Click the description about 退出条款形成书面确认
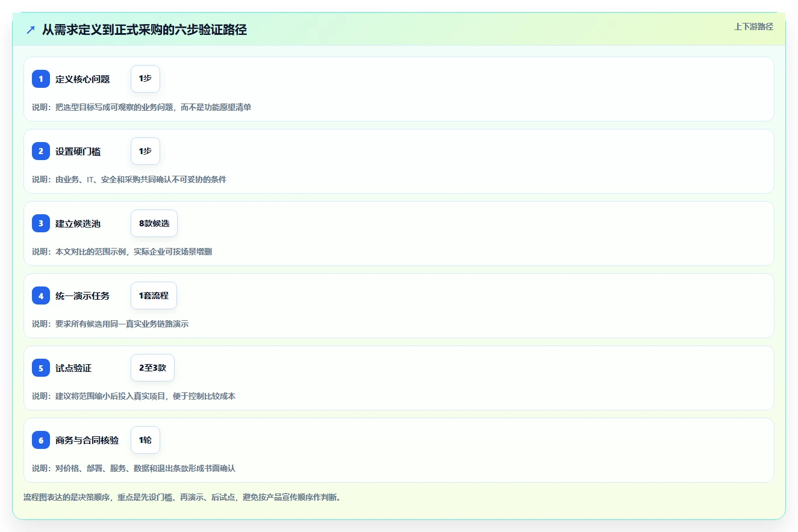Screen dimensions: 798x532 coord(134,468)
